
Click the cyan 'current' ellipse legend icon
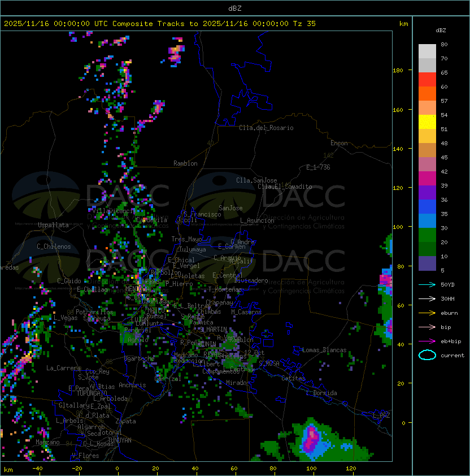[427, 355]
